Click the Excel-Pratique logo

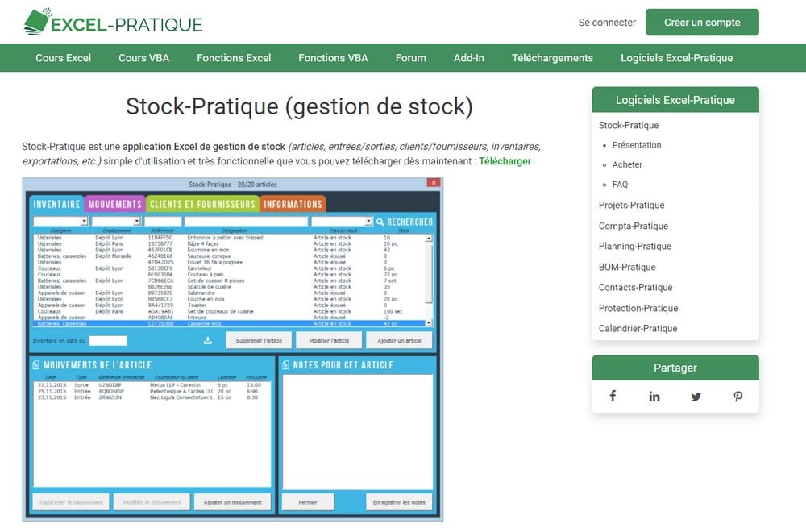(113, 22)
